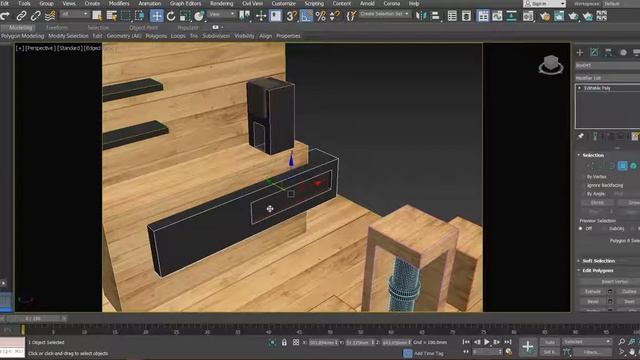This screenshot has width=640, height=360.
Task: Click the Bind to Space Warp icon
Action: tap(50, 16)
